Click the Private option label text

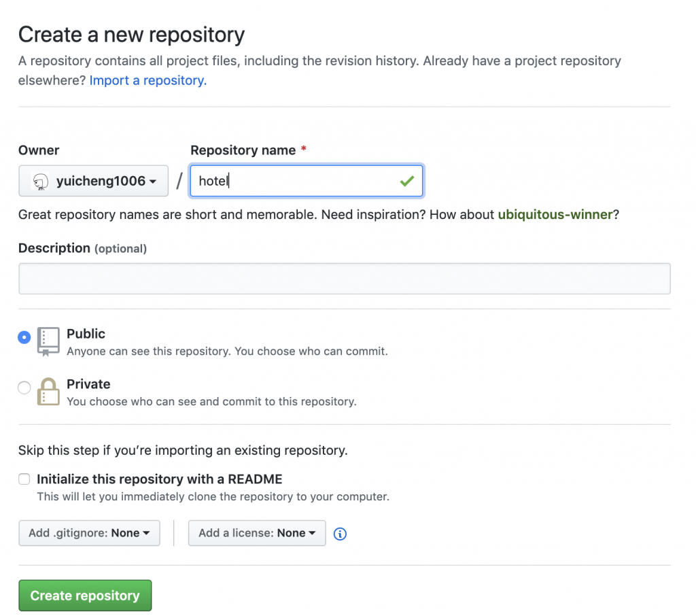click(x=88, y=384)
